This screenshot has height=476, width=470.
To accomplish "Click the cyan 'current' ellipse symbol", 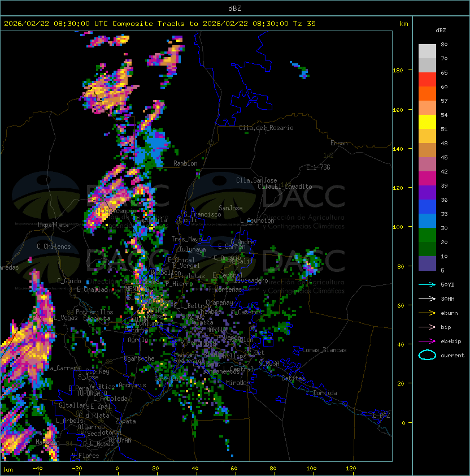I will tap(427, 355).
